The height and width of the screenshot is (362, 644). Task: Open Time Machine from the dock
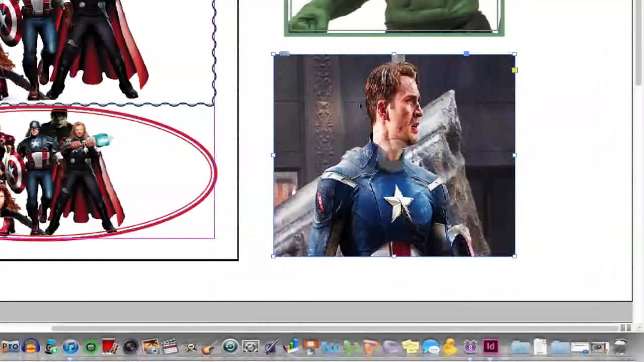230,346
